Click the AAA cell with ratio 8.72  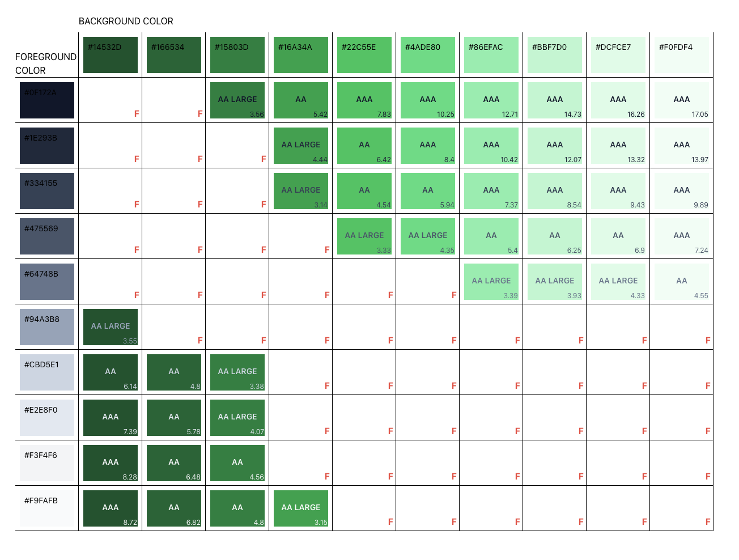point(111,508)
